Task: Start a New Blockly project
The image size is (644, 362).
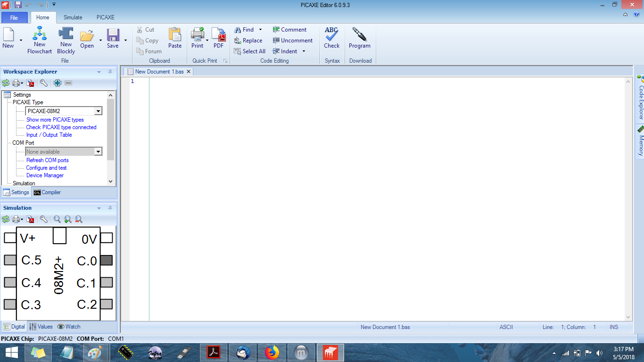Action: (x=66, y=41)
